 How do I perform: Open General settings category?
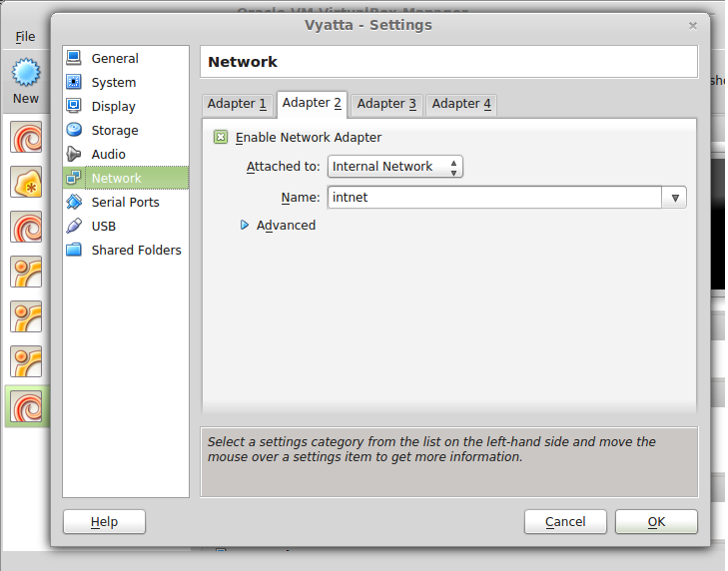point(126,58)
